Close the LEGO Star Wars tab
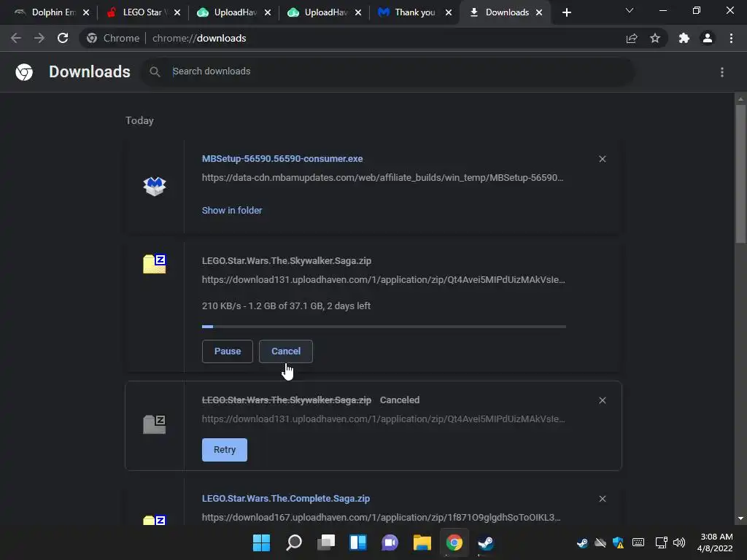This screenshot has height=560, width=747. tap(177, 13)
